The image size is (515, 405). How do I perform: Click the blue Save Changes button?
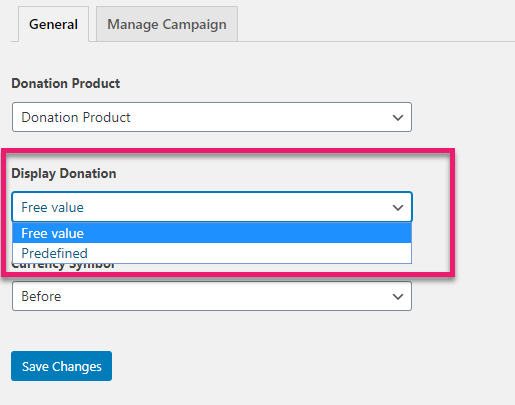pyautogui.click(x=61, y=366)
